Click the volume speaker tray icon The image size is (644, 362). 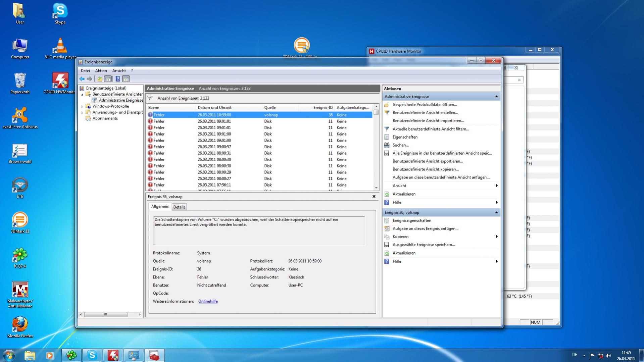(608, 356)
